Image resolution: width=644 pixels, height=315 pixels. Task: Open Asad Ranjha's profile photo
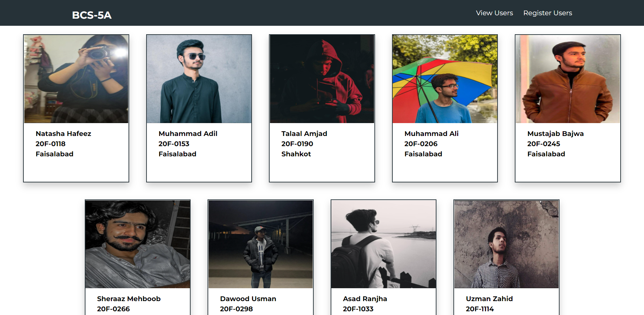[x=384, y=244]
